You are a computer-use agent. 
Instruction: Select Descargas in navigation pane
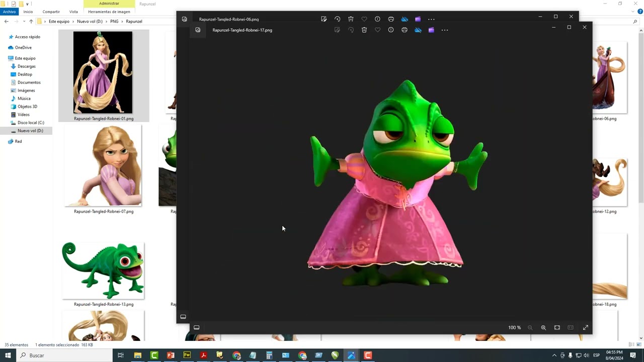27,66
